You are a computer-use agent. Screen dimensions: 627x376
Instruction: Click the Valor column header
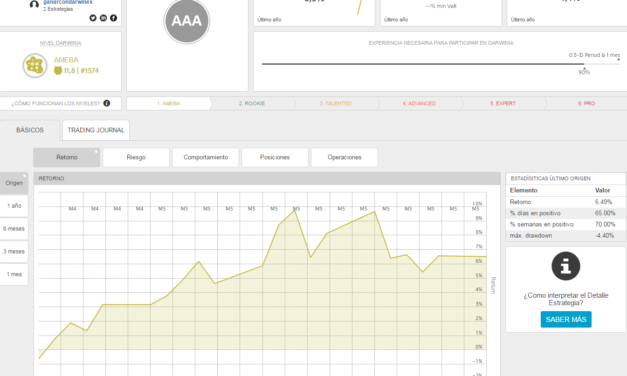coord(602,190)
